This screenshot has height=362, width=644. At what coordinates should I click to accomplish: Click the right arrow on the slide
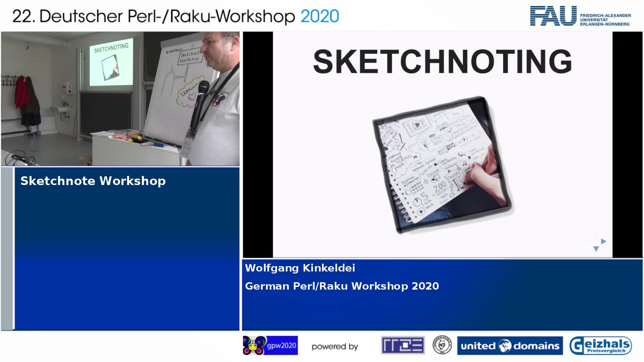click(604, 241)
